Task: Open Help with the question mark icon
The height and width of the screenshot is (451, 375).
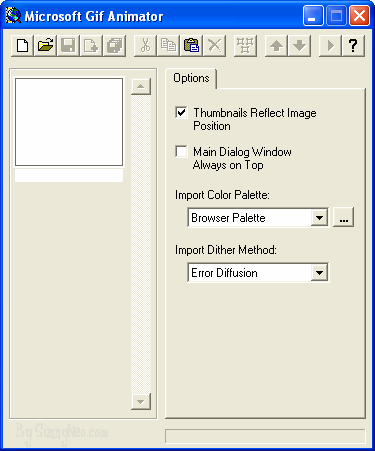Action: [x=353, y=45]
